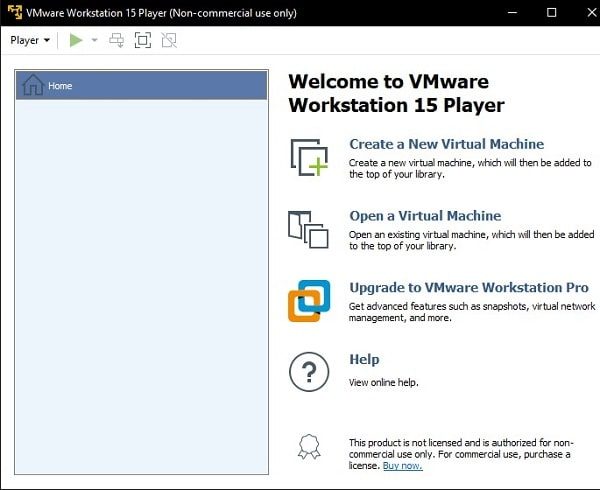The width and height of the screenshot is (600, 490).
Task: Close the VMware Player window
Action: click(591, 13)
